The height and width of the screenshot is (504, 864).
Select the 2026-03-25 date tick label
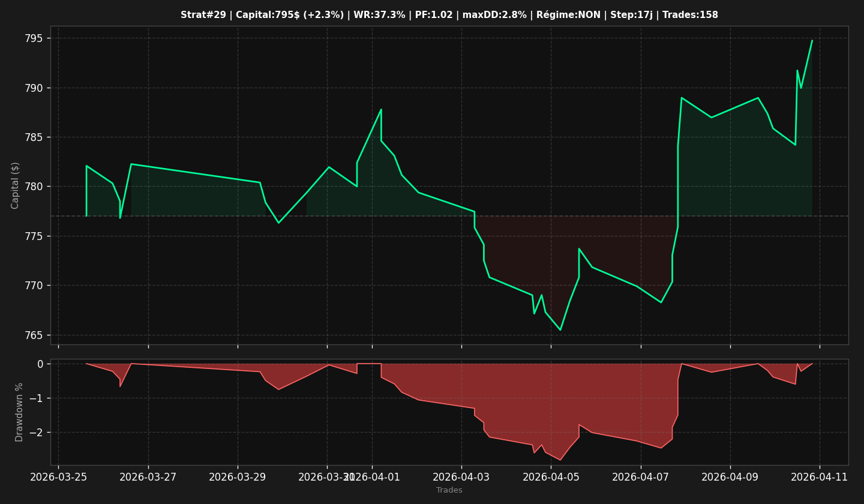[x=58, y=477]
